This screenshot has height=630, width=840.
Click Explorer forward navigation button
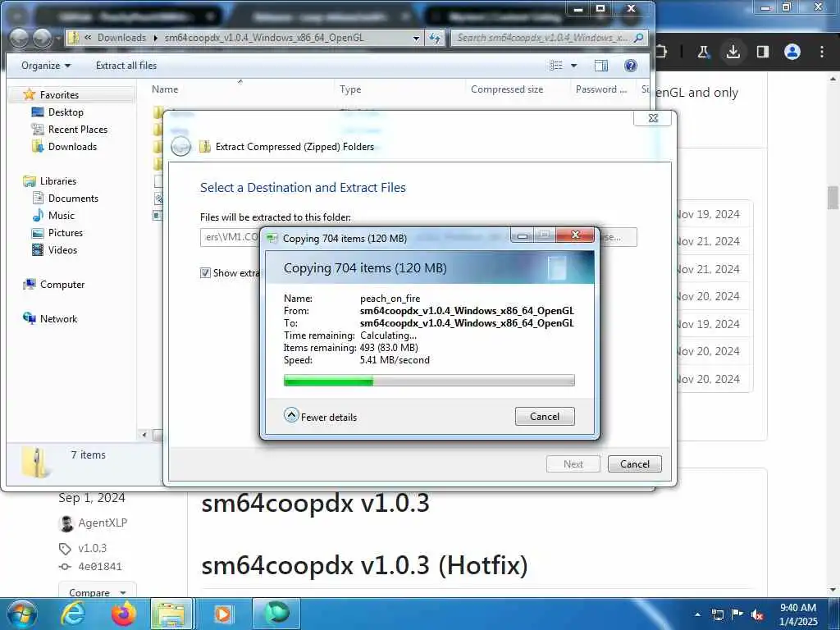43,38
